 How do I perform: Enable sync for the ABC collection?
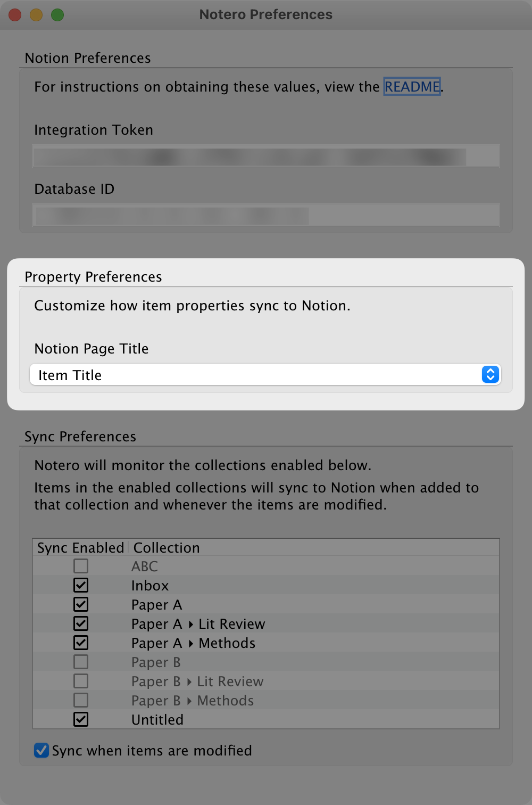pos(80,566)
